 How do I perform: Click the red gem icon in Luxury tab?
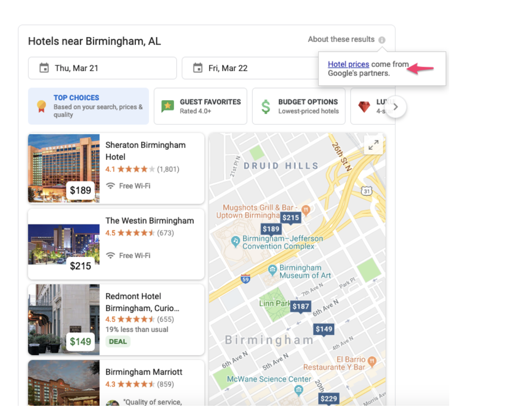pyautogui.click(x=364, y=107)
